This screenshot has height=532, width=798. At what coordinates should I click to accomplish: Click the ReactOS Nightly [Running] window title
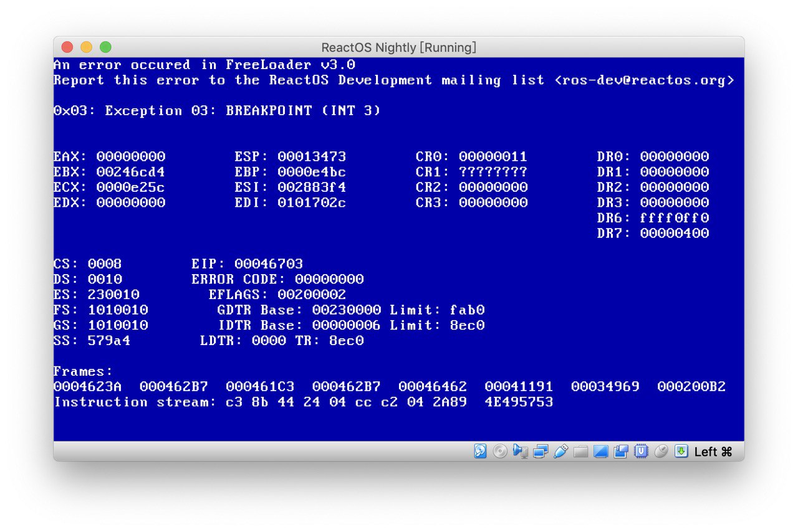[399, 47]
